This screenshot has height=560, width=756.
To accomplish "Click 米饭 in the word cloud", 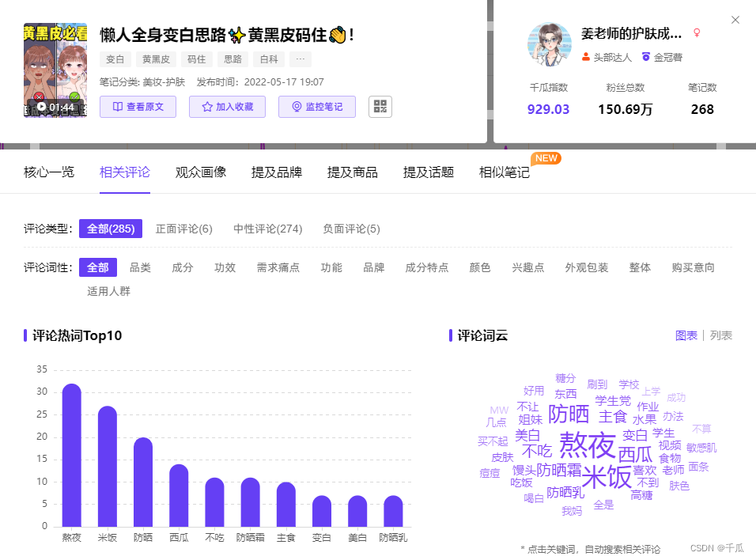I will coord(607,477).
